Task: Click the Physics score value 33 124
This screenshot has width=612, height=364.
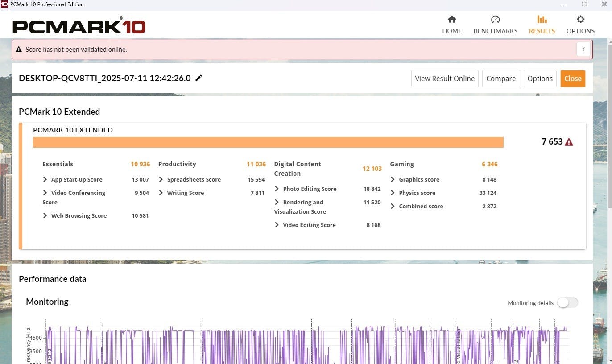Action: [x=487, y=193]
